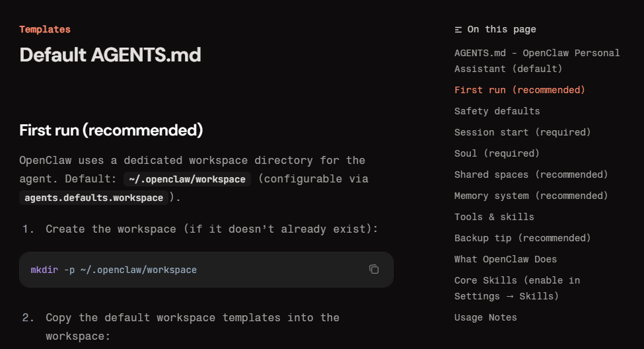Click the First run (recommended) heading
Image resolution: width=644 pixels, height=349 pixels.
[111, 130]
